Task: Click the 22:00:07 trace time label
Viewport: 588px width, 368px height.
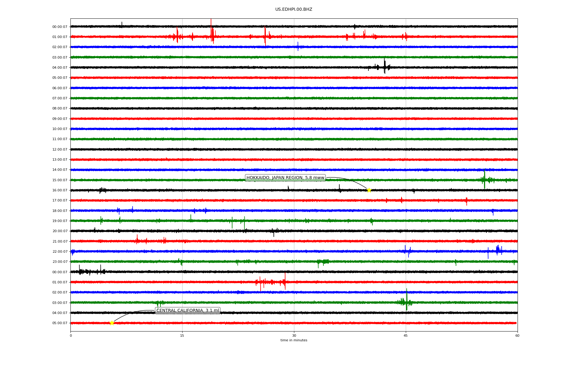Action: click(x=60, y=251)
